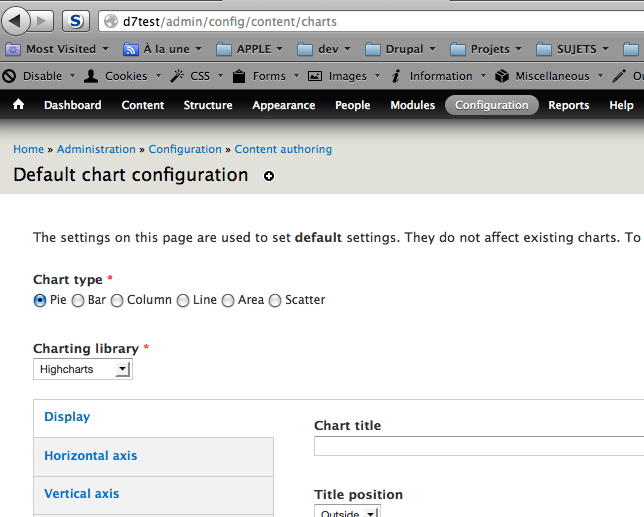The image size is (644, 517).
Task: Expand the Miscellaneous menu dropdown arrow
Action: click(600, 76)
